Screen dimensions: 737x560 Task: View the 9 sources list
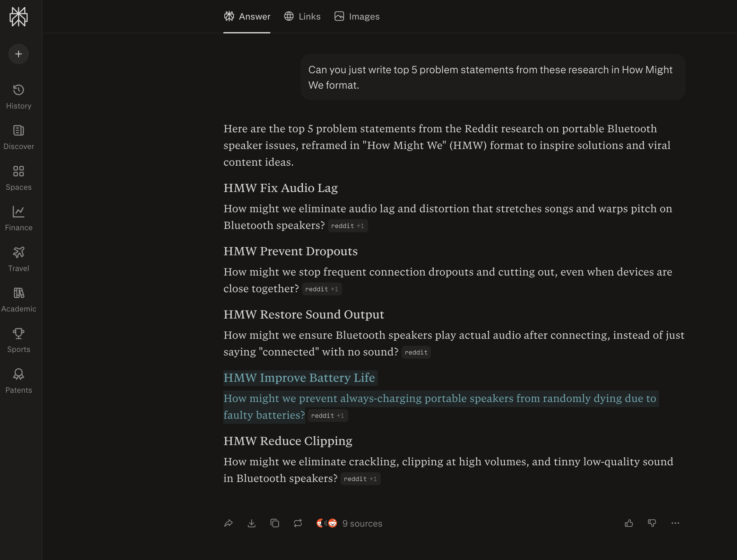click(x=349, y=523)
